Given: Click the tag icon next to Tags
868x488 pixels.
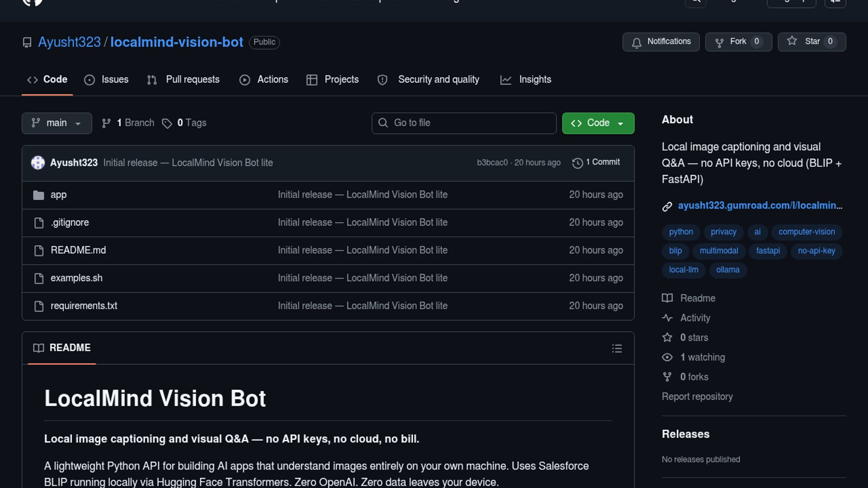Looking at the screenshot, I should 167,123.
